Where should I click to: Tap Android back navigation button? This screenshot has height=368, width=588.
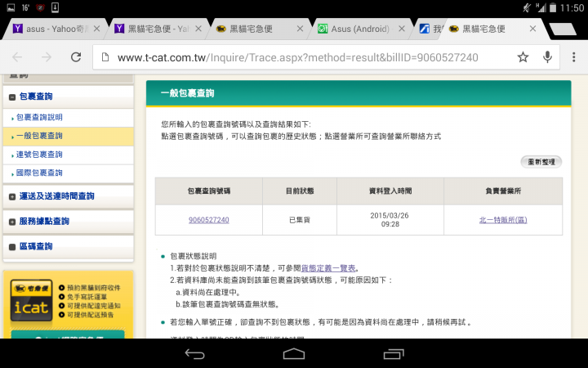point(194,354)
